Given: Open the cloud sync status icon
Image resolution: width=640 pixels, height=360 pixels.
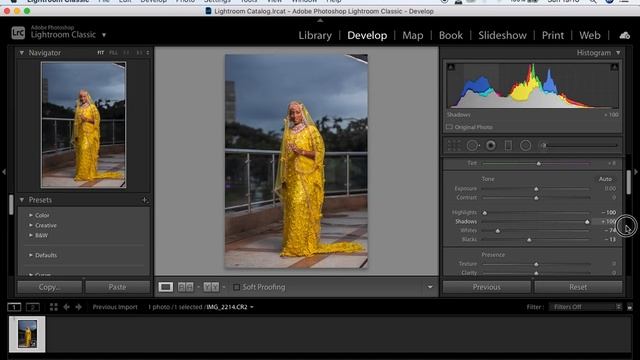Looking at the screenshot, I should coord(624,36).
